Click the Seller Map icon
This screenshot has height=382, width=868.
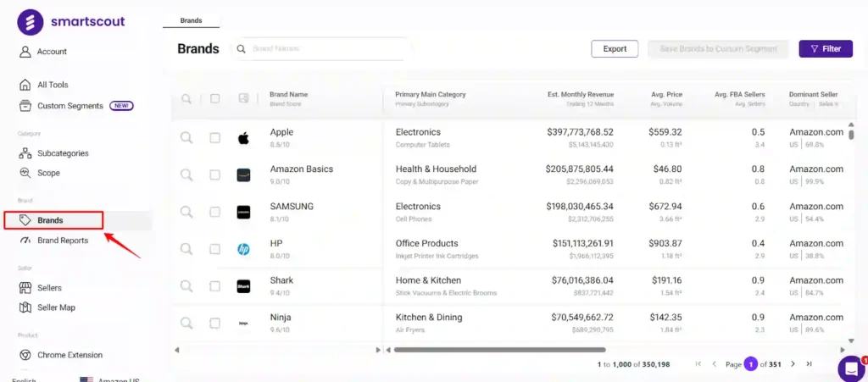(x=25, y=307)
